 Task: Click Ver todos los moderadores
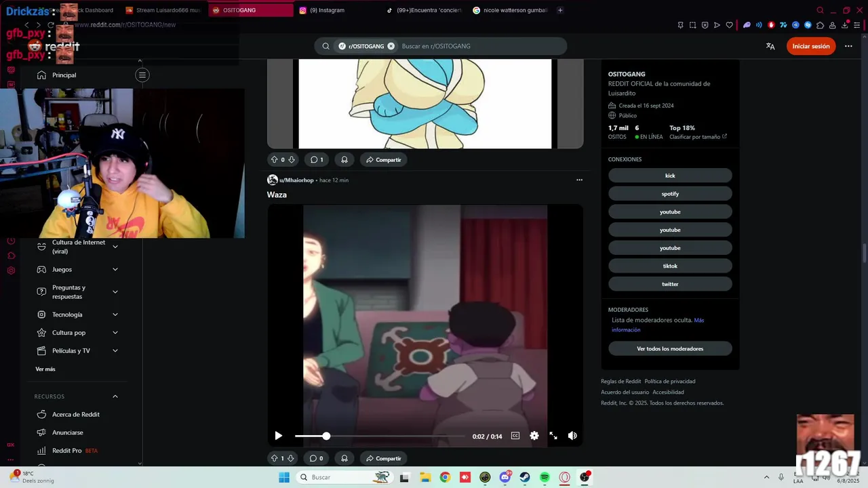(x=670, y=349)
